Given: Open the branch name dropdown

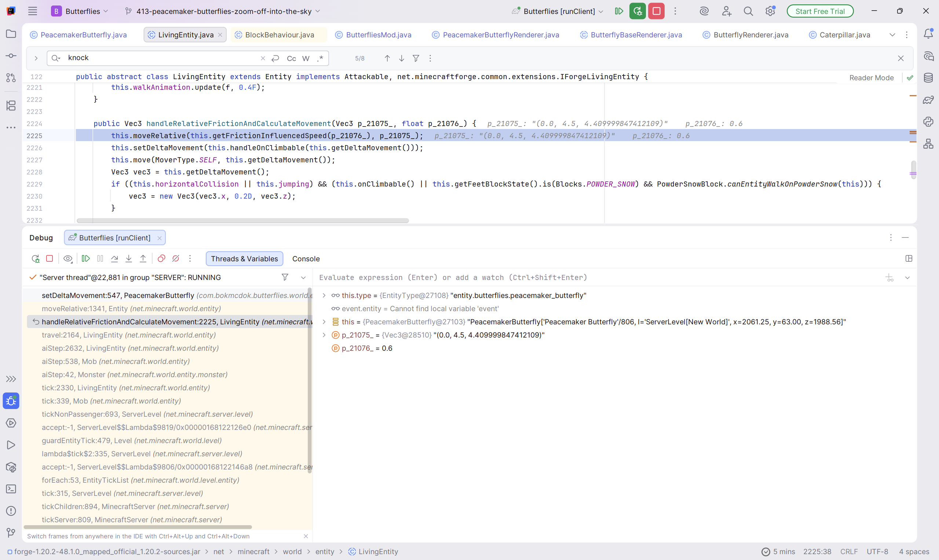Looking at the screenshot, I should point(223,11).
